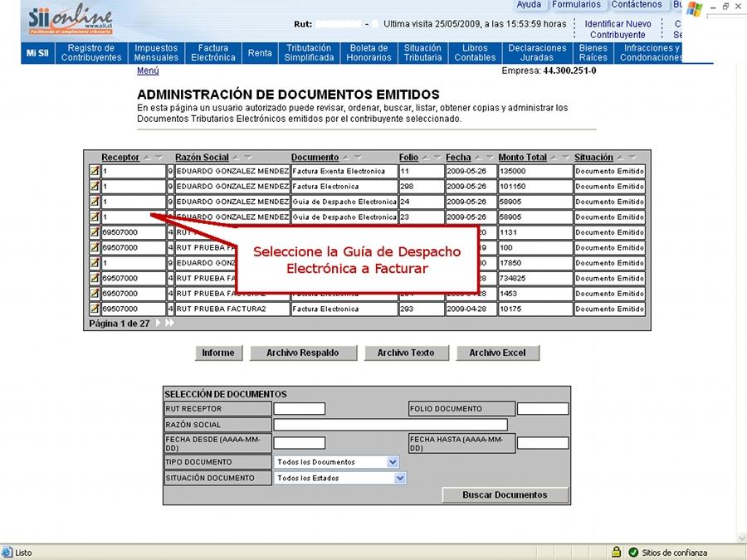Click the Archivo Texto button

406,353
